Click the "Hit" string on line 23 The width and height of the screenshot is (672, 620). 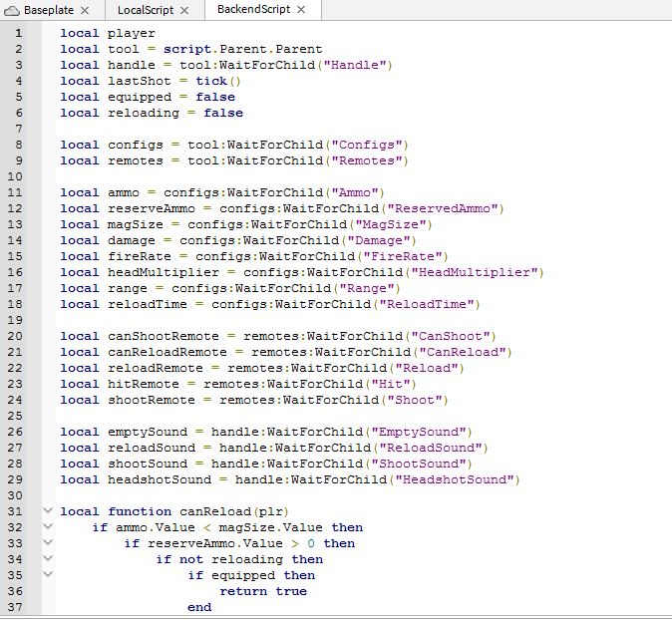point(391,384)
